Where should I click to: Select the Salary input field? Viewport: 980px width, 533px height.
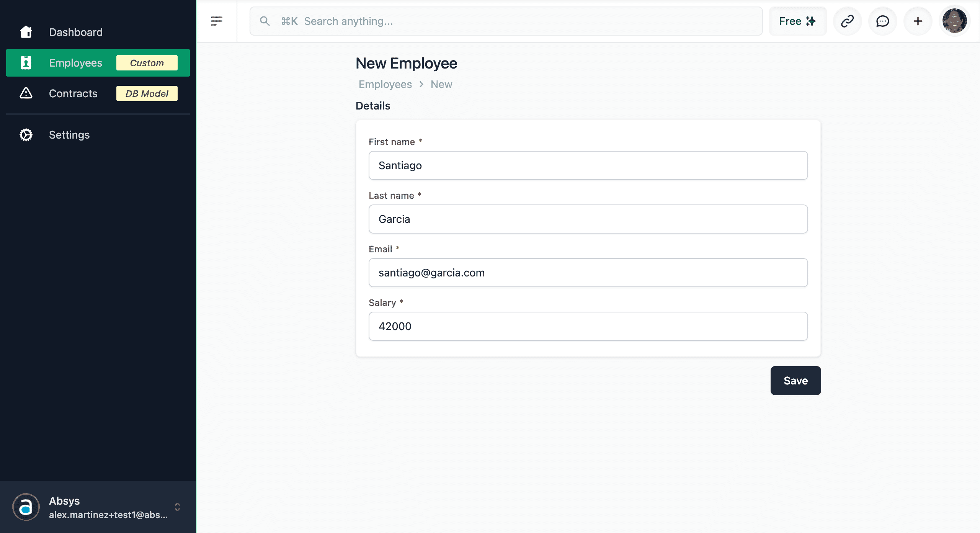click(588, 326)
